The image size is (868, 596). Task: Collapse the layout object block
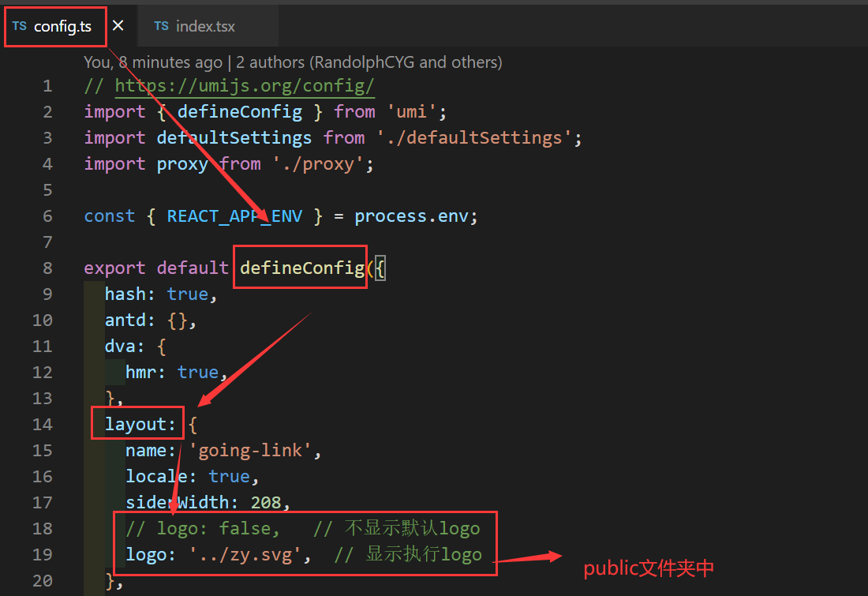pos(71,424)
